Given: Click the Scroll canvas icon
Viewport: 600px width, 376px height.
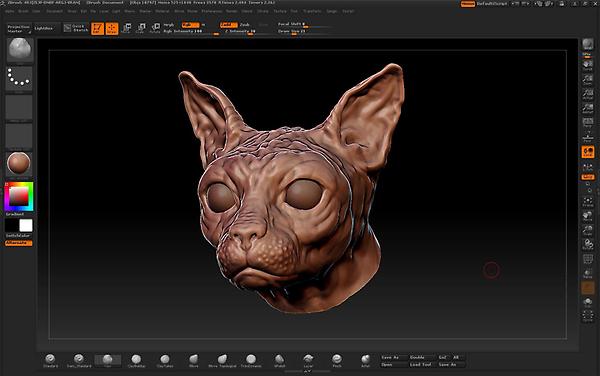Looking at the screenshot, I should 587,65.
